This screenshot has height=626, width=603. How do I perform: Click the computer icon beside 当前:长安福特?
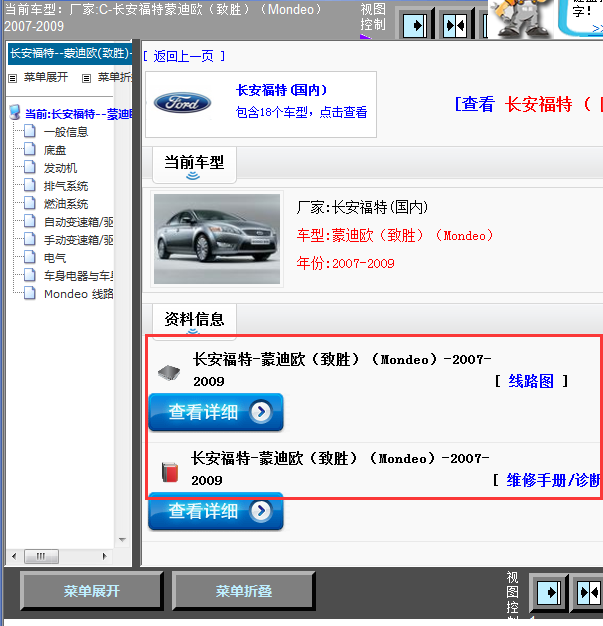[15, 113]
